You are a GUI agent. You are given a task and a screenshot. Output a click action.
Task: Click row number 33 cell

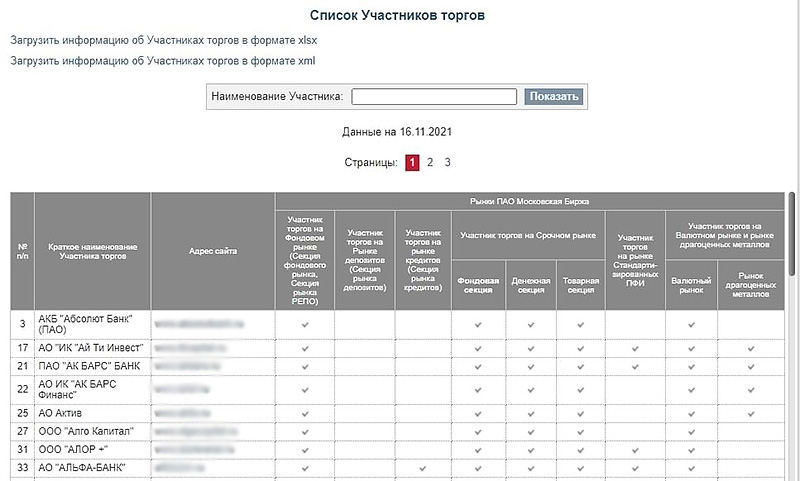click(22, 468)
